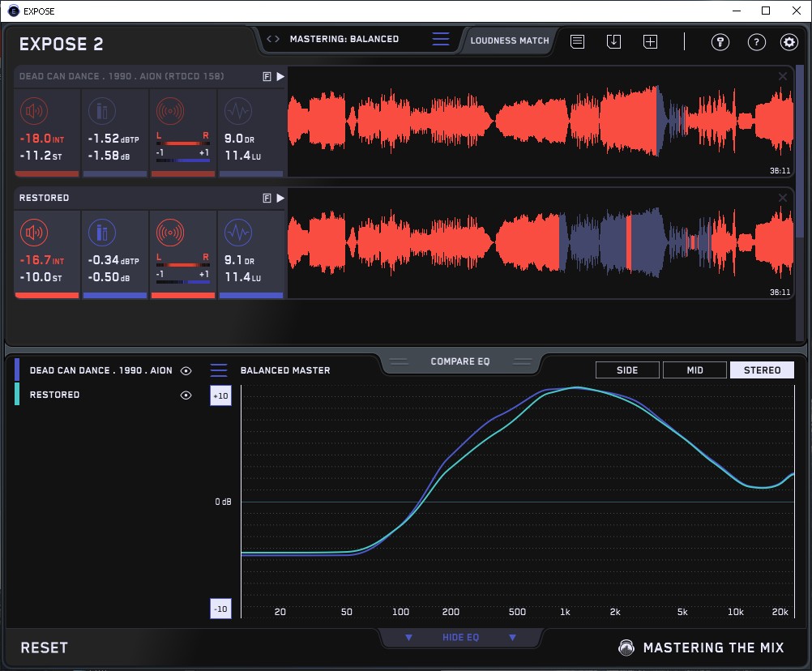Viewport: 812px width, 671px height.
Task: Minimize the EXPOSE window
Action: [x=737, y=11]
